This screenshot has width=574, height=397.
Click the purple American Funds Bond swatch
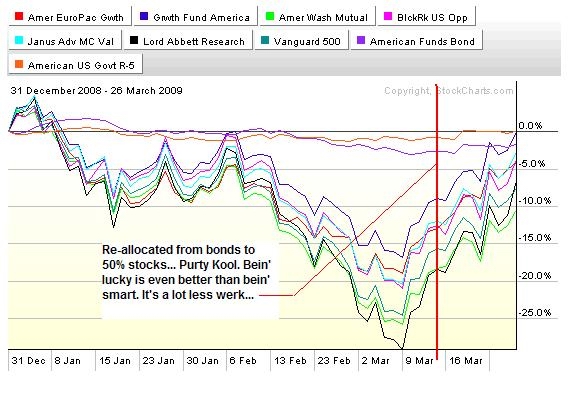361,40
